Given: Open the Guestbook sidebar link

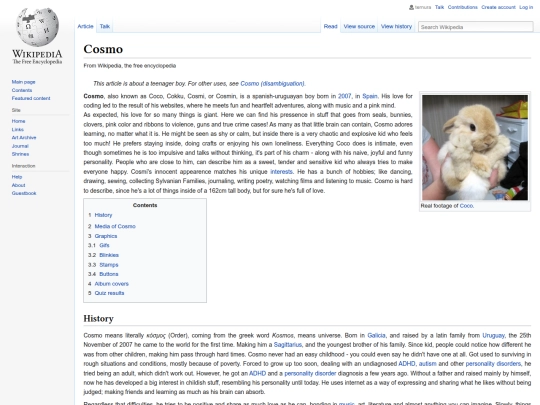Looking at the screenshot, I should tap(24, 194).
